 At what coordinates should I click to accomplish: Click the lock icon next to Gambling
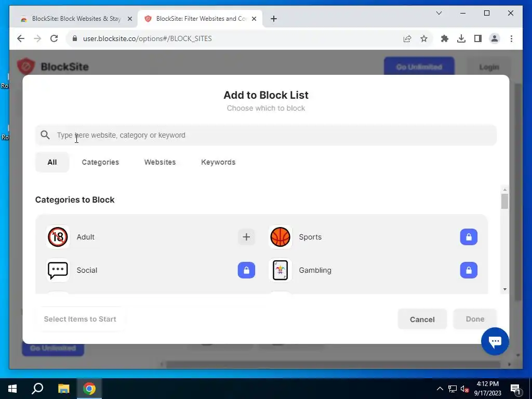[x=469, y=270]
